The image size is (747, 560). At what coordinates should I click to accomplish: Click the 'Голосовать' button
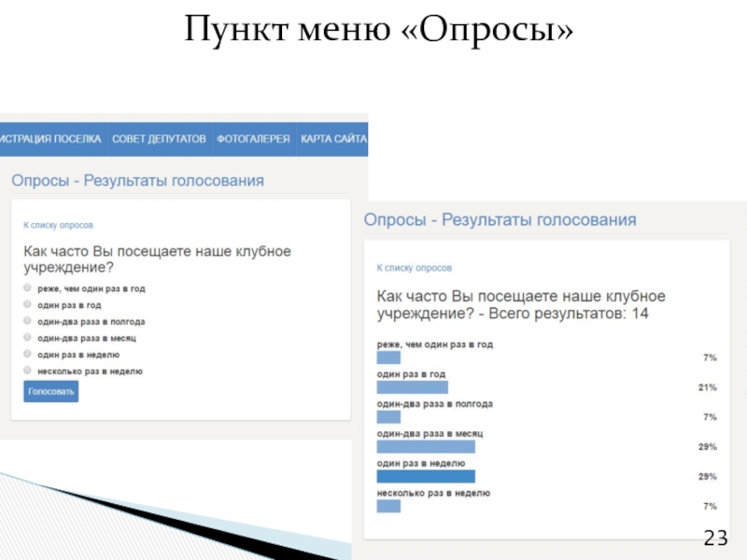(51, 391)
